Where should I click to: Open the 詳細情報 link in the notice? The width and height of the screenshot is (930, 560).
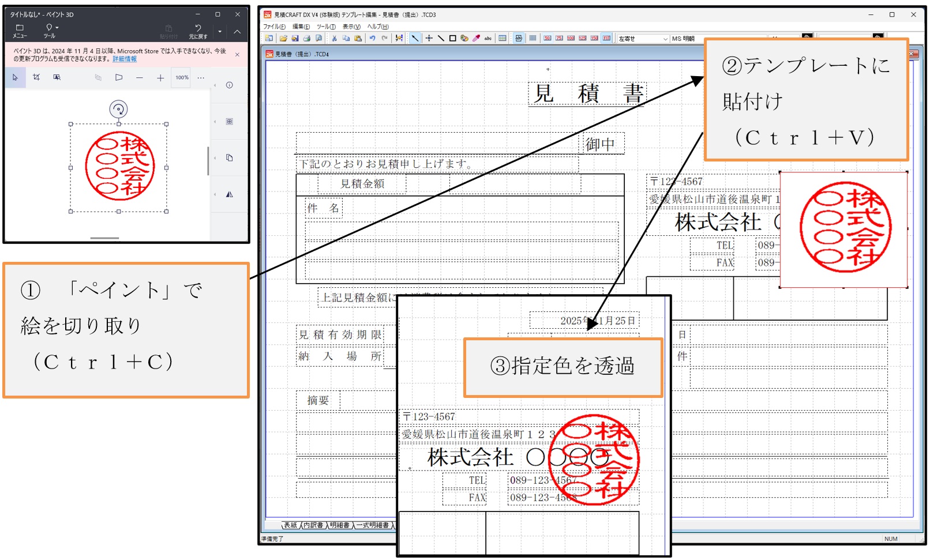coord(125,59)
